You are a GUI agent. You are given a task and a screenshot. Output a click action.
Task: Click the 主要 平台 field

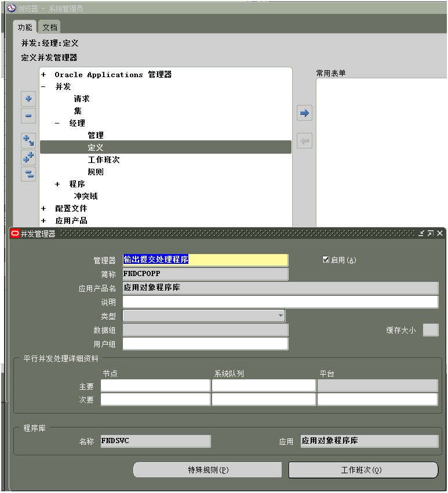[x=378, y=386]
